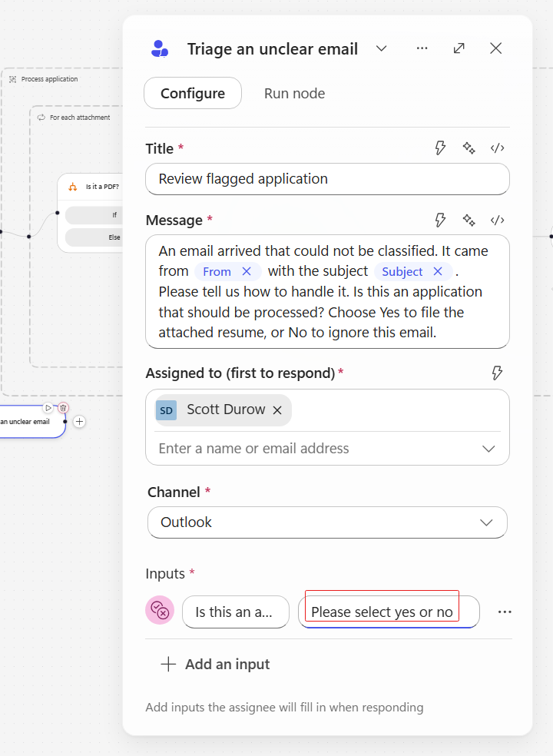Edit the Is this an a... input name
The width and height of the screenshot is (553, 756).
click(x=236, y=612)
